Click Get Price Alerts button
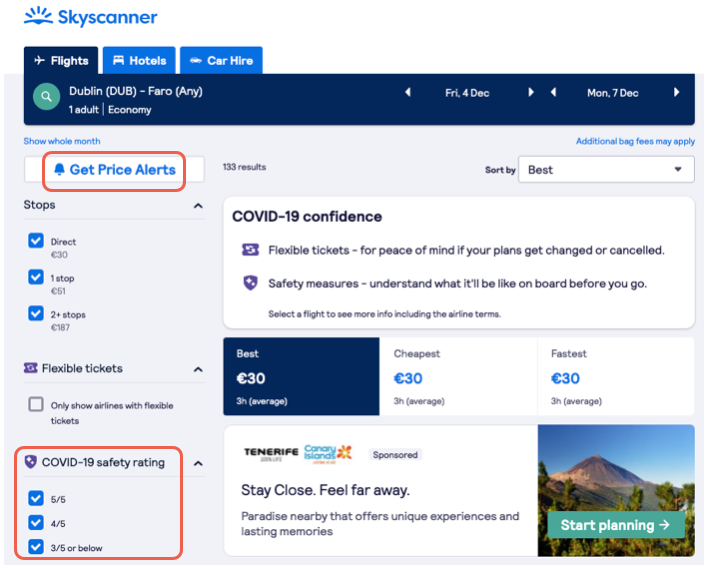The width and height of the screenshot is (704, 573). point(114,169)
